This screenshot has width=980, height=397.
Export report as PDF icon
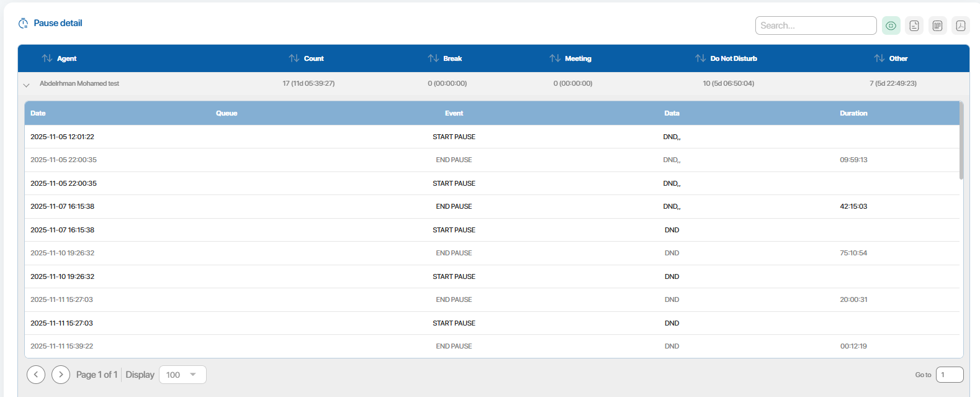961,25
